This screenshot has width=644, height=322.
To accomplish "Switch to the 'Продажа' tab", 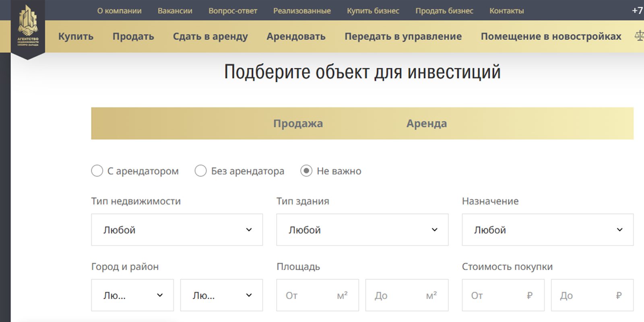I will [x=298, y=124].
